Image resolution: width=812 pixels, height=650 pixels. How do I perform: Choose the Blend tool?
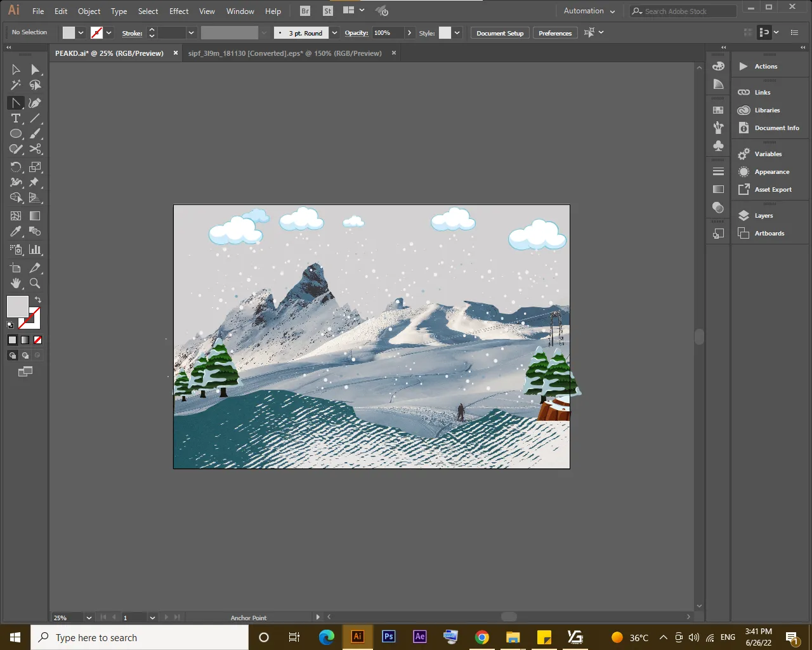(x=36, y=232)
